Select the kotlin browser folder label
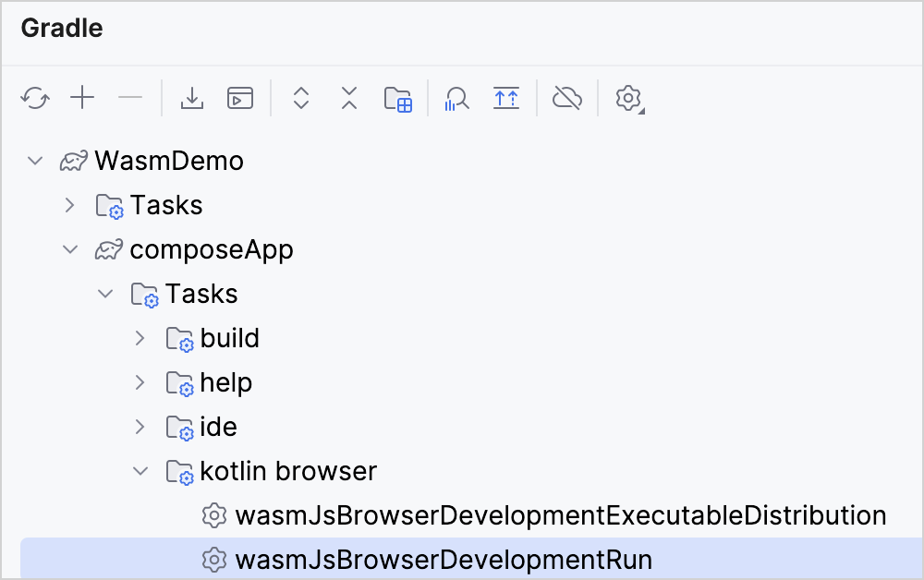This screenshot has height=580, width=924. (x=288, y=471)
